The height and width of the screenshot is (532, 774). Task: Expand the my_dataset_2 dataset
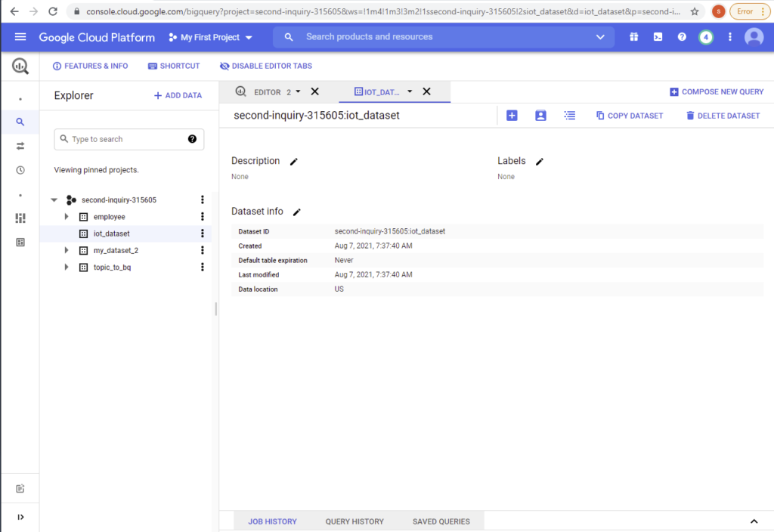tap(67, 251)
